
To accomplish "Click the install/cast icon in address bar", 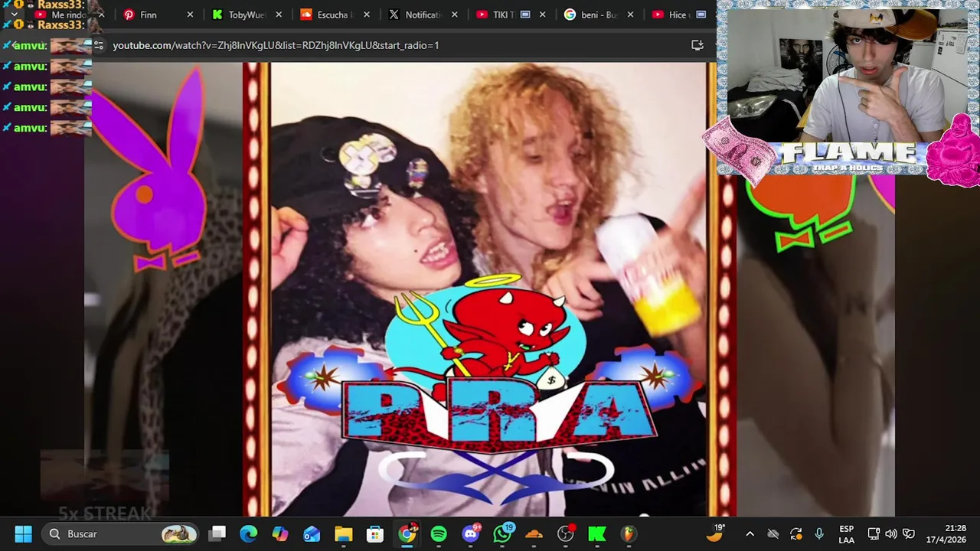I will (x=697, y=45).
